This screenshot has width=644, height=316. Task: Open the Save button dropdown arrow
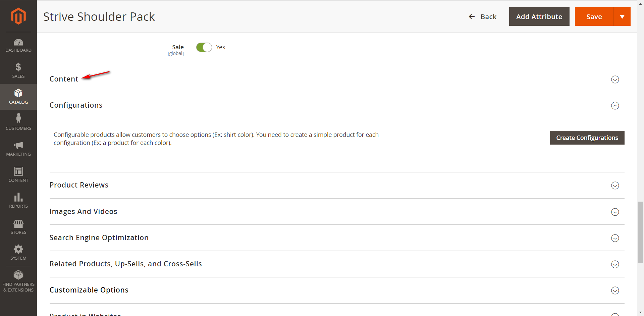(x=622, y=16)
